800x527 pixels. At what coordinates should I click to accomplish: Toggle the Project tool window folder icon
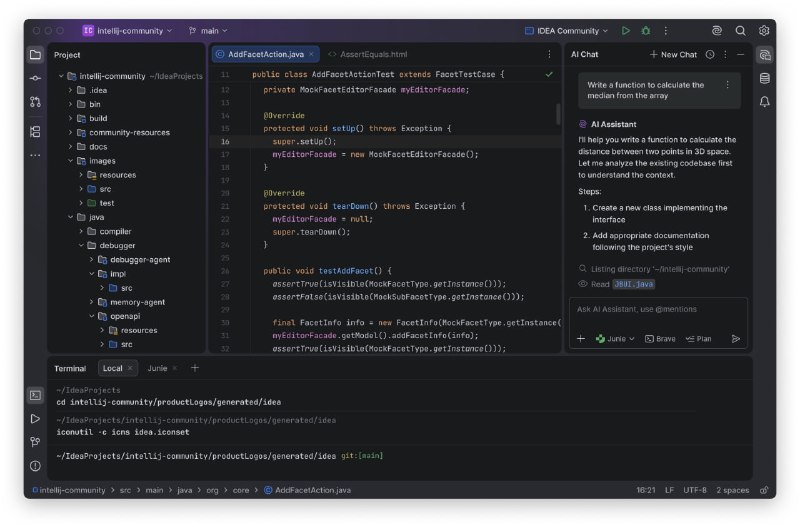35,55
